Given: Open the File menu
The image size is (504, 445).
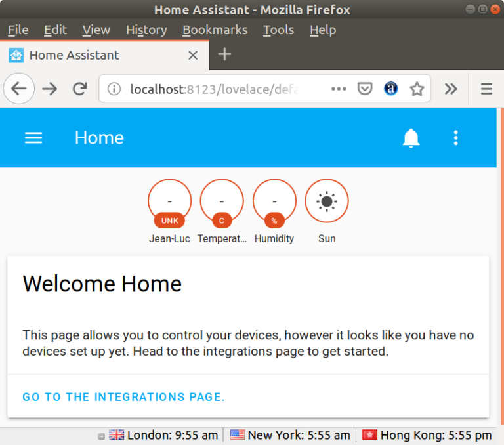Looking at the screenshot, I should pos(18,30).
